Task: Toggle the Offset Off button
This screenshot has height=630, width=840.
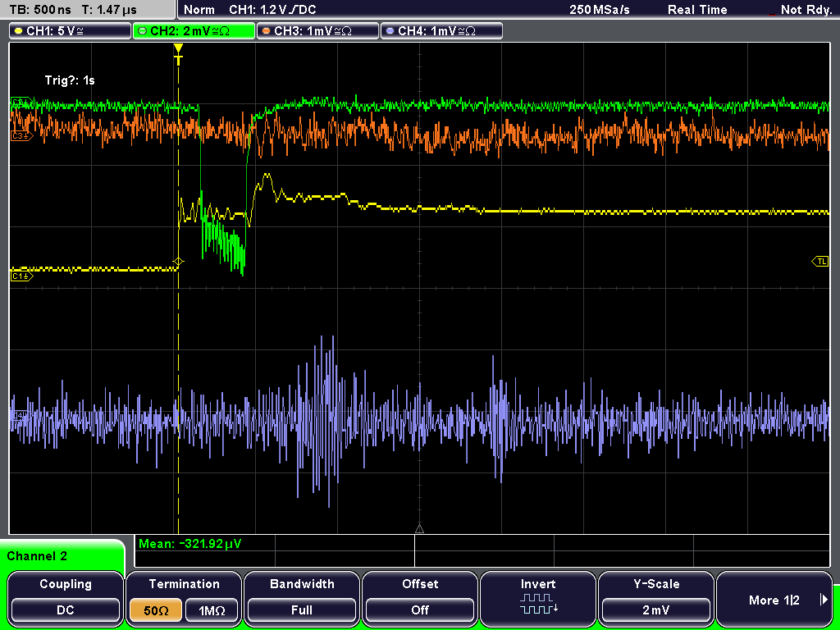Action: 420,597
